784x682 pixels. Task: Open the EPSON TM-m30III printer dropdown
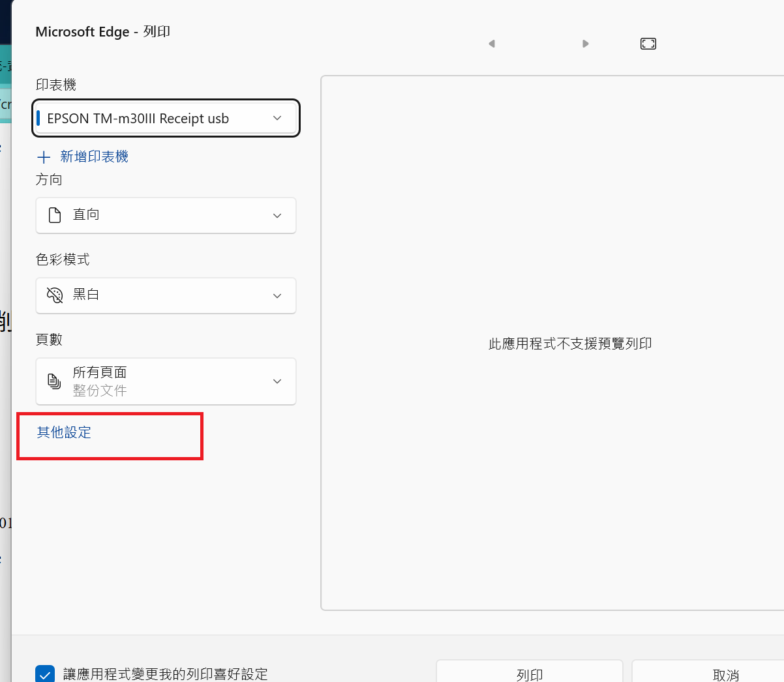(x=166, y=118)
